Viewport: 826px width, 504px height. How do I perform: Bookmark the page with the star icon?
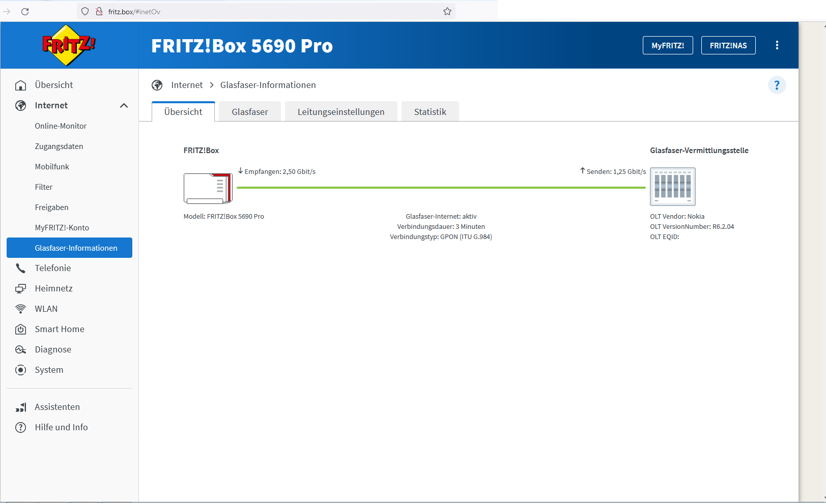(x=447, y=11)
